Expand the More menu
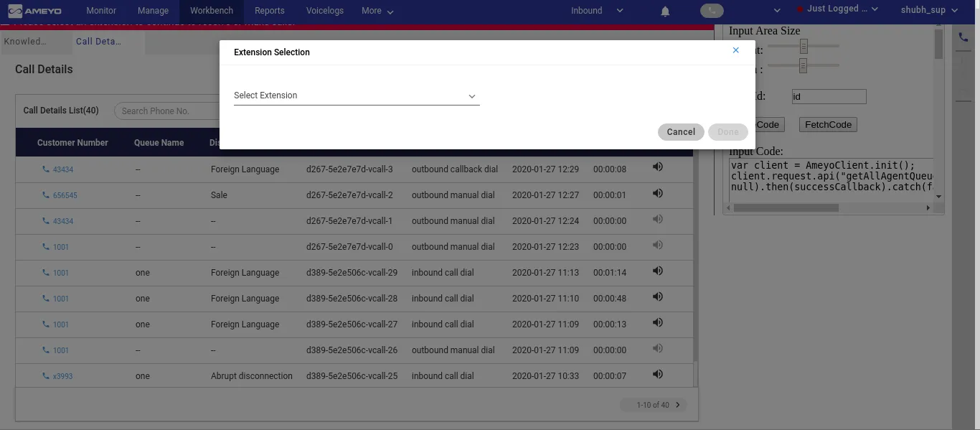The image size is (980, 430). tap(377, 11)
